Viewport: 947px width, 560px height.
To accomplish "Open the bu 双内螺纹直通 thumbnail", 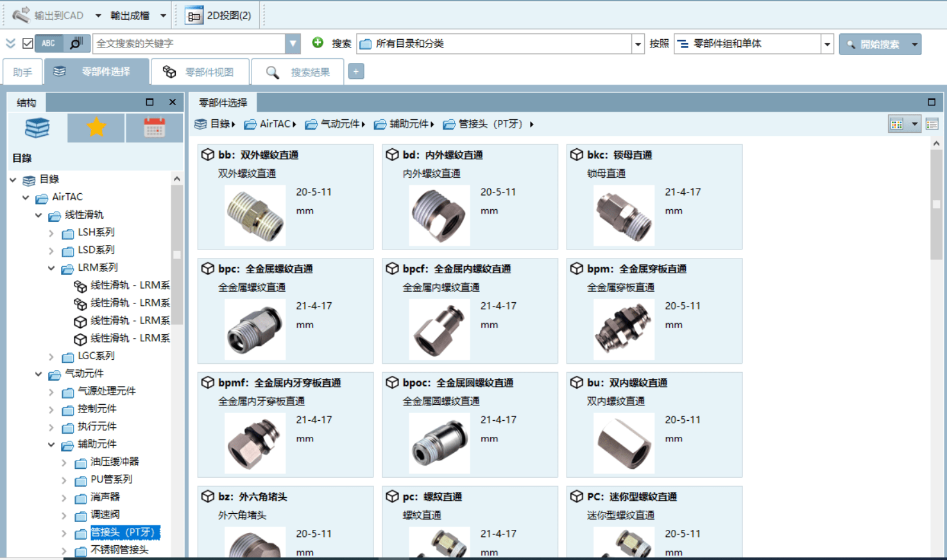I will [624, 443].
